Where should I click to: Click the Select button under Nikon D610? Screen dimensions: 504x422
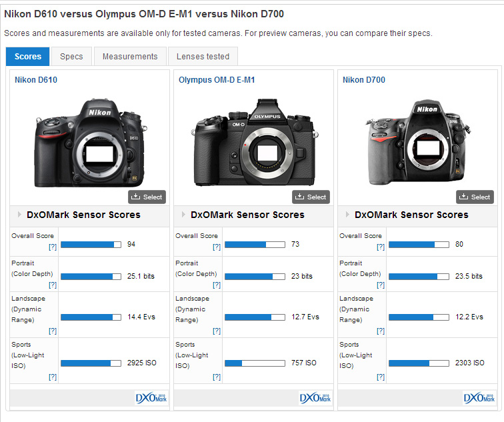point(147,197)
